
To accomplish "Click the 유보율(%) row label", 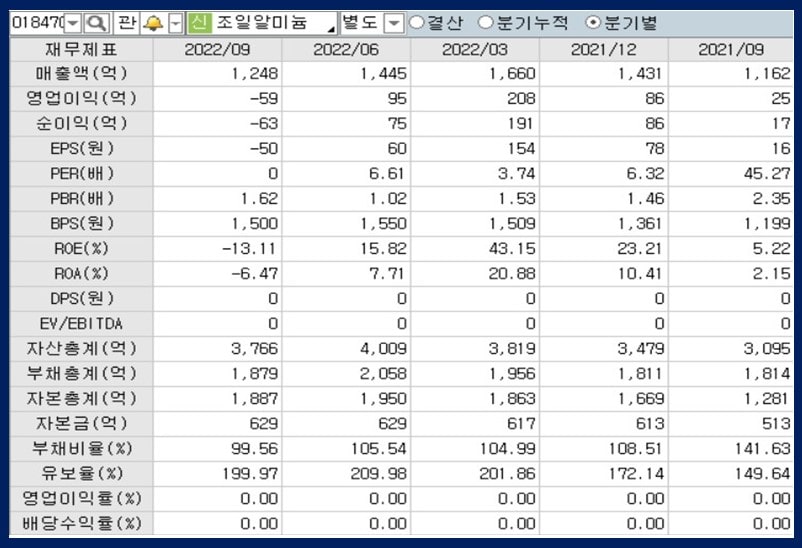I will click(81, 474).
